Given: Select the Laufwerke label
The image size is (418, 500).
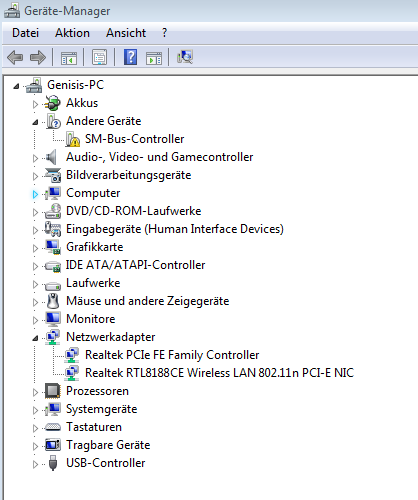Looking at the screenshot, I should (93, 283).
